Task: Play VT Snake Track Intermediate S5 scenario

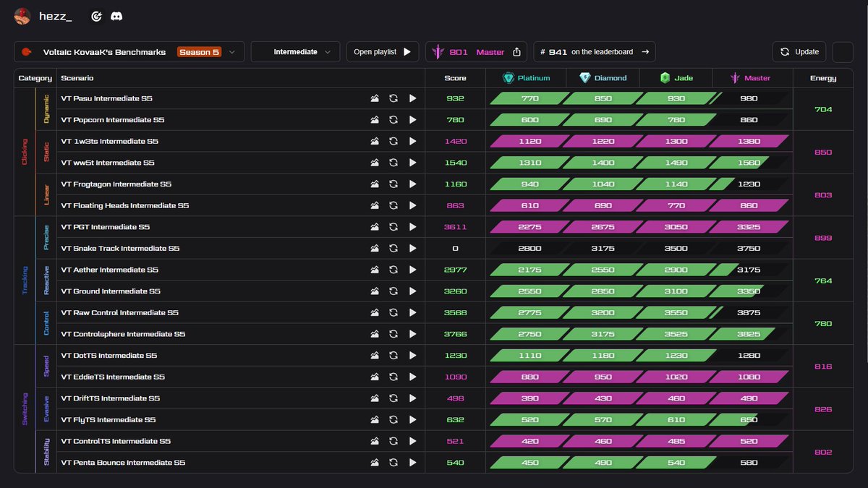Action: coord(413,249)
